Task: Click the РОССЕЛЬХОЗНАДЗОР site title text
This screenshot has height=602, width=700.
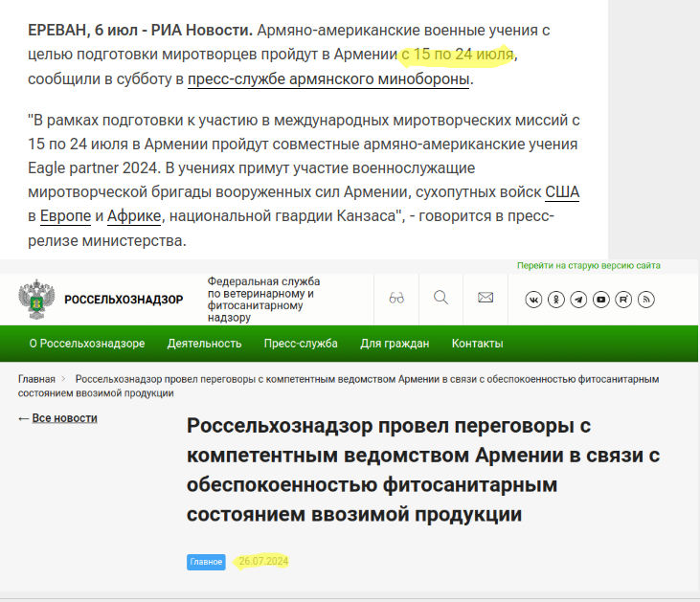Action: [x=124, y=300]
